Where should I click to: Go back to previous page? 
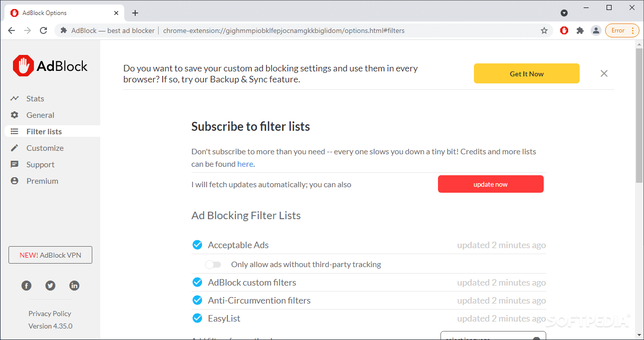pyautogui.click(x=11, y=30)
